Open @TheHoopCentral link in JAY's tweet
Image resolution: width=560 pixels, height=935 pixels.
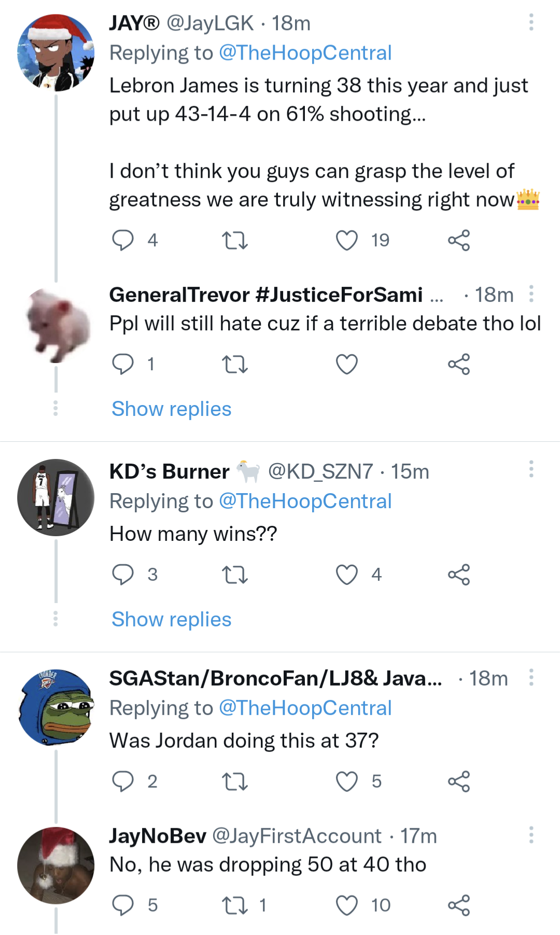point(305,53)
